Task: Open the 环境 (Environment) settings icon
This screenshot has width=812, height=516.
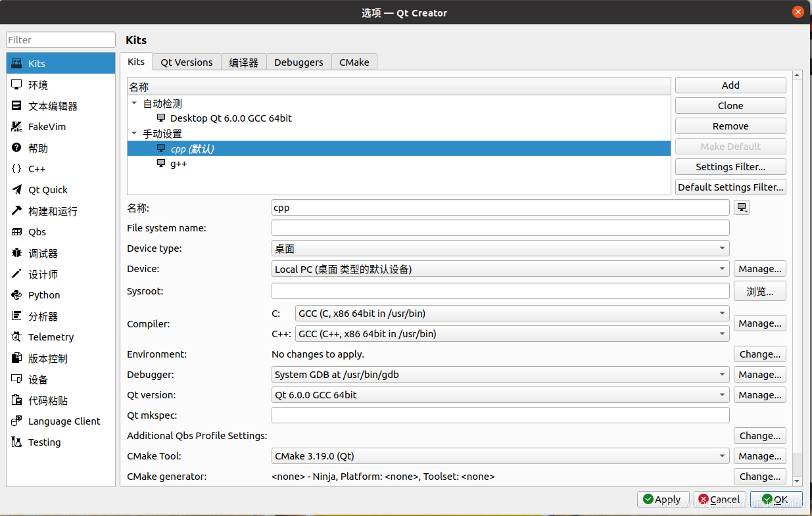Action: [16, 85]
